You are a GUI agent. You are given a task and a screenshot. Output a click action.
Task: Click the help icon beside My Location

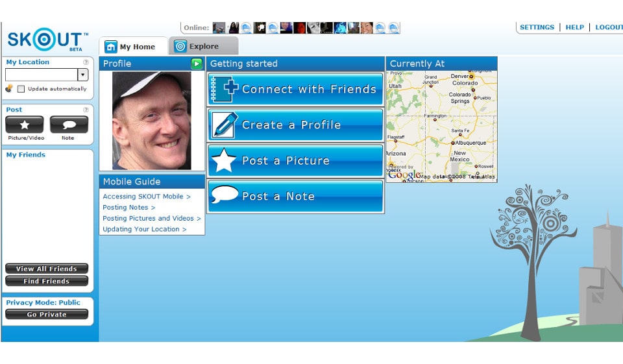point(86,62)
